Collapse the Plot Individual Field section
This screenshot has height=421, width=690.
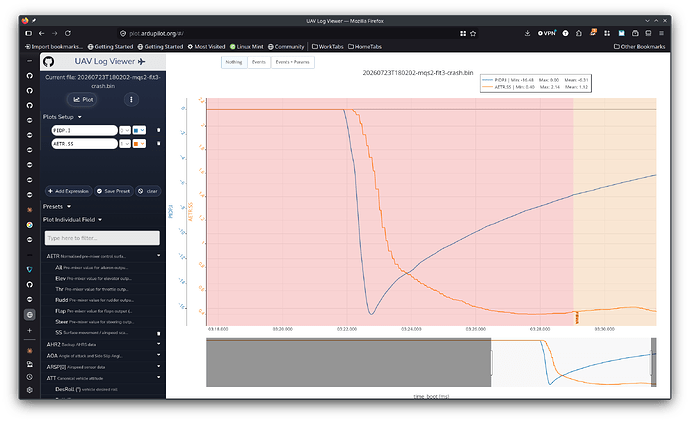pos(73,220)
